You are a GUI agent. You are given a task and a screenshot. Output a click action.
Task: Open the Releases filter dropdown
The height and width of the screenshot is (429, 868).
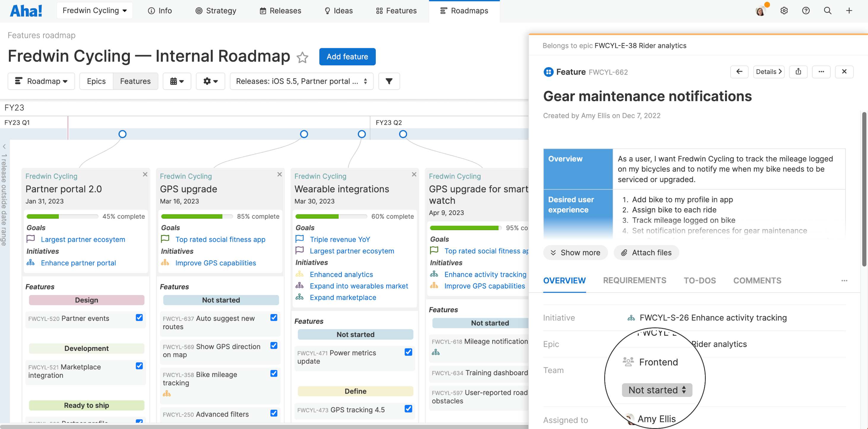301,81
